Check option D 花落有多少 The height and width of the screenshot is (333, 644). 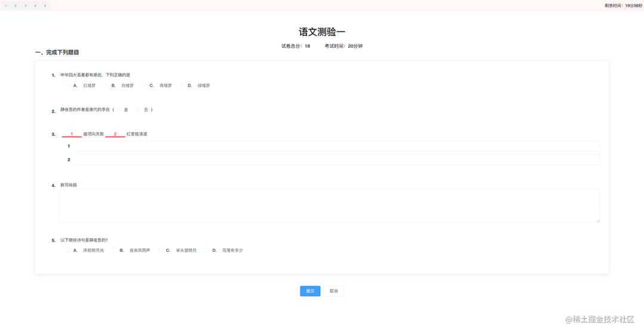tap(208, 250)
